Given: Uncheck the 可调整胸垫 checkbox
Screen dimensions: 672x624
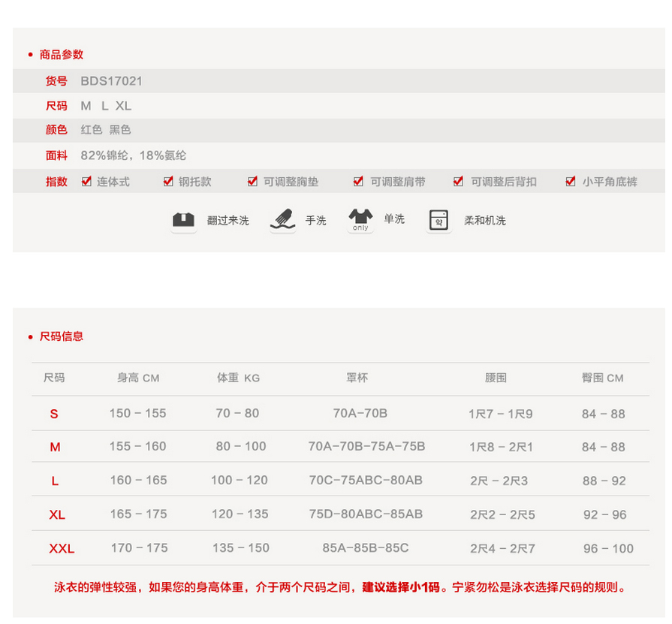Looking at the screenshot, I should click(x=253, y=181).
